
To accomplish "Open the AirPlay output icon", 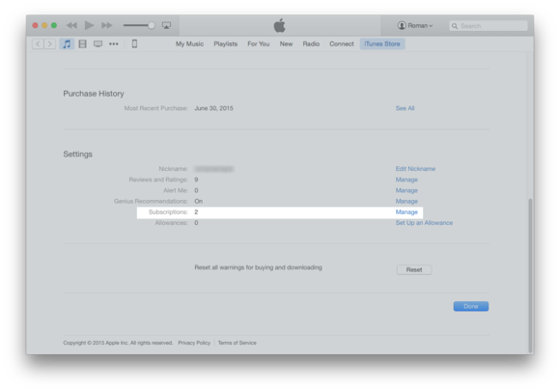I will (x=166, y=25).
